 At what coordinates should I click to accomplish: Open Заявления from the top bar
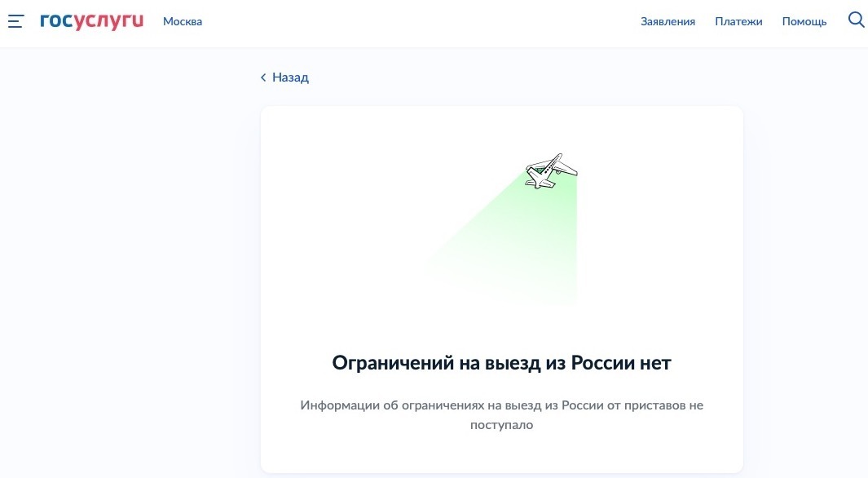pyautogui.click(x=668, y=21)
